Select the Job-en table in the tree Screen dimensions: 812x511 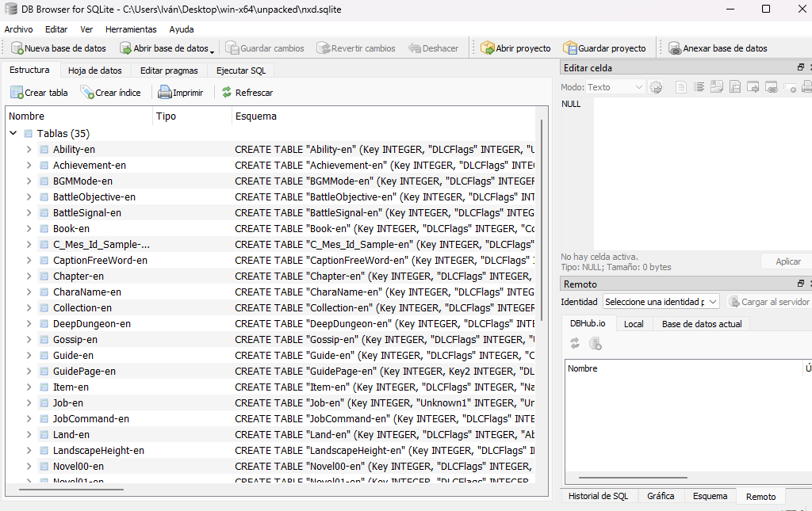[68, 403]
